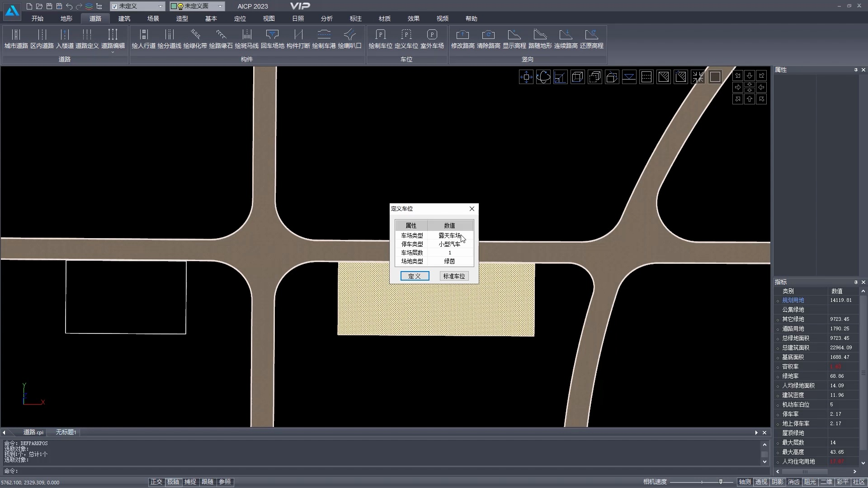Toggle 捕捉 snap mode
This screenshot has width=868, height=488.
pos(191,482)
